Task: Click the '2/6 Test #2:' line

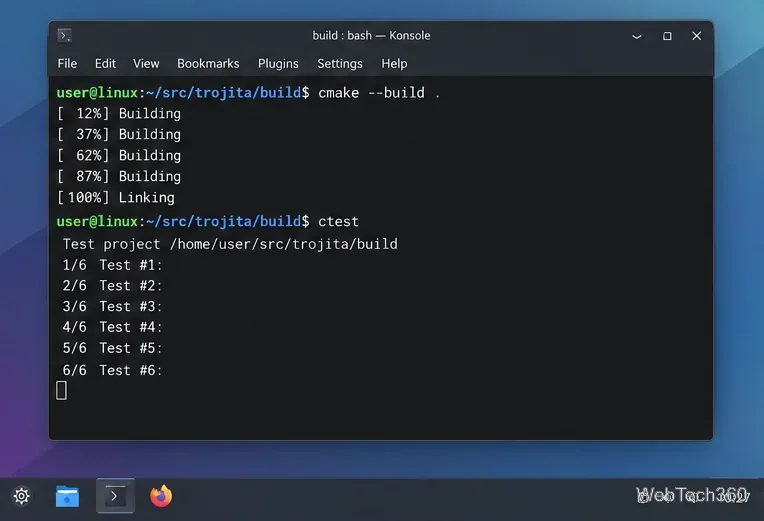Action: (112, 286)
